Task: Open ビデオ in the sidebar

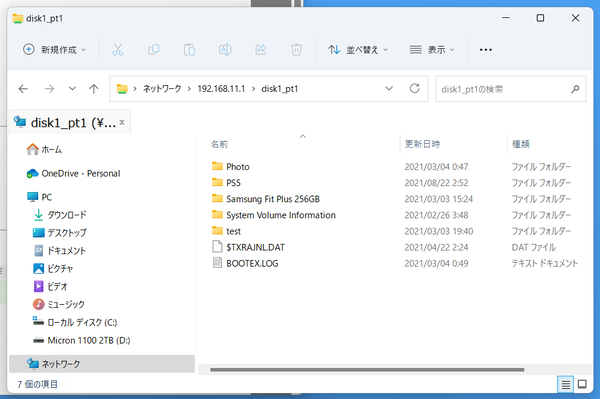Action: [x=51, y=287]
